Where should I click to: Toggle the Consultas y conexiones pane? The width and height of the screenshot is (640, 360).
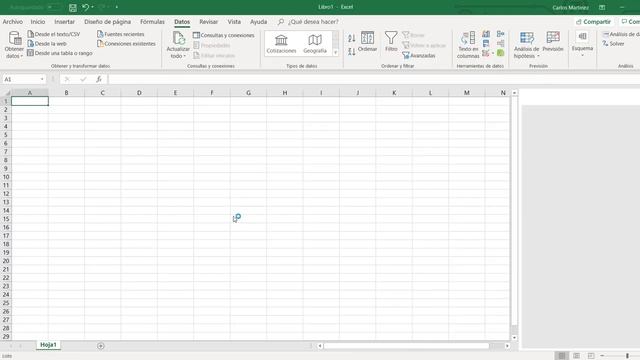[224, 35]
